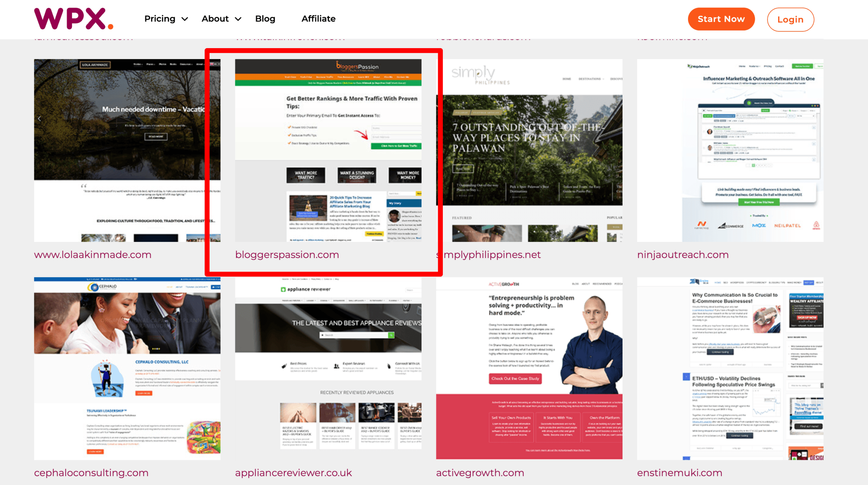Open the Affiliate menu item
The width and height of the screenshot is (868, 485).
318,19
